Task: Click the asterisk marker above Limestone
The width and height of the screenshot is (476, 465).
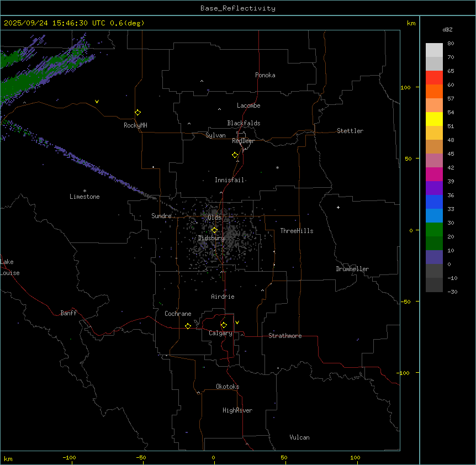Action: [84, 191]
